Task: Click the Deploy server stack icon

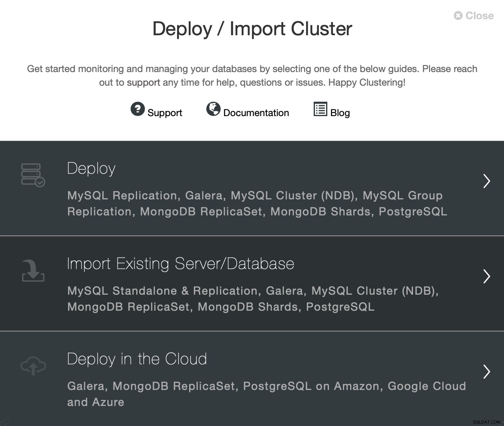Action: coord(33,175)
